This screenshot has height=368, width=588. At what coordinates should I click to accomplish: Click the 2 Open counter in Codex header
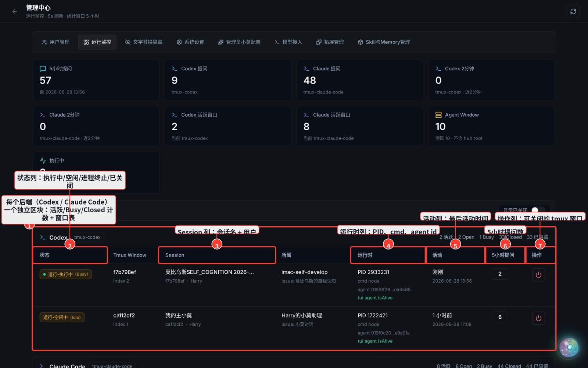click(x=466, y=237)
